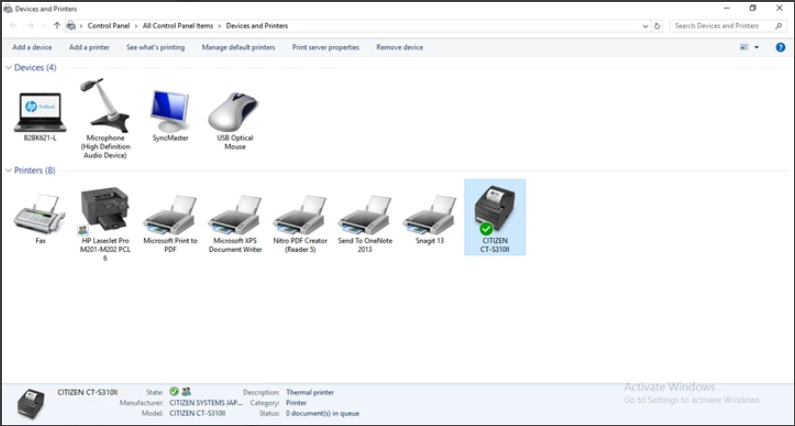Click the Devices and Printers title bar icon
Screen dimensions: 795x426
pos(8,9)
